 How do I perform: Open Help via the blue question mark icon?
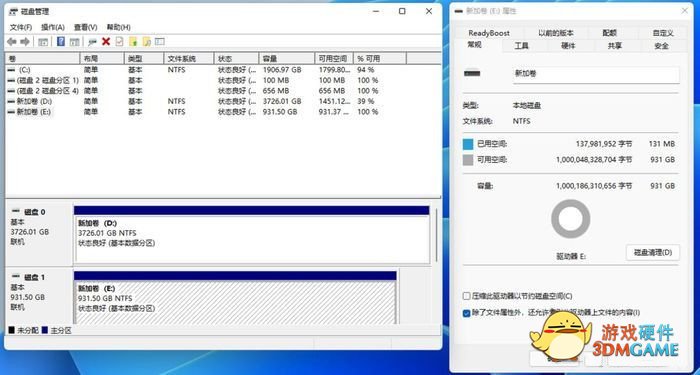point(61,42)
